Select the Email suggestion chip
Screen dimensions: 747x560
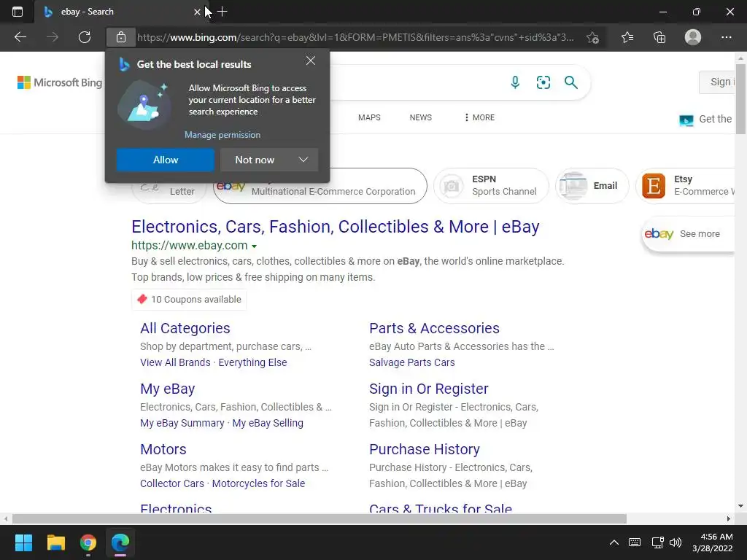click(x=592, y=186)
